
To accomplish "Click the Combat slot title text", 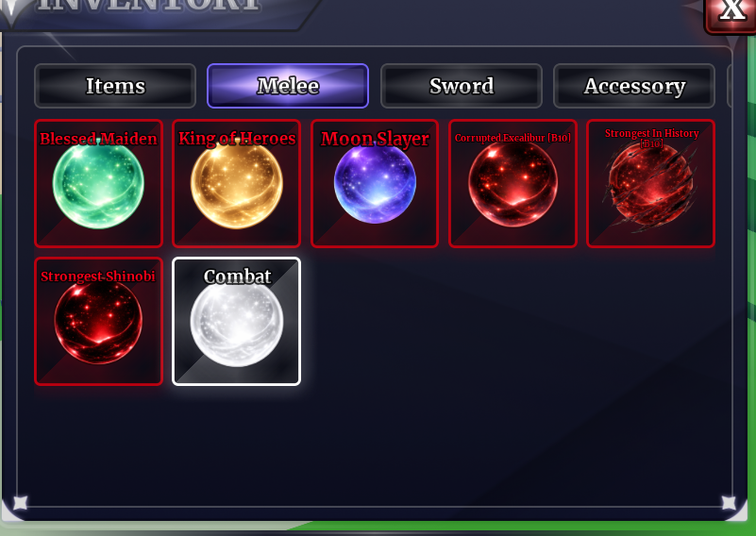I will [x=237, y=276].
